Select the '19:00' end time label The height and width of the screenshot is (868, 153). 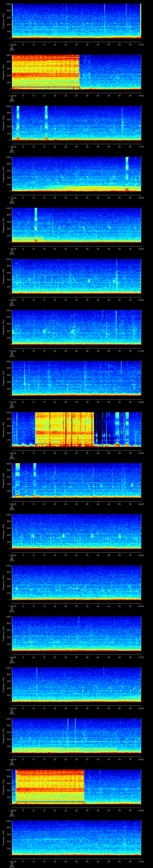click(141, 249)
